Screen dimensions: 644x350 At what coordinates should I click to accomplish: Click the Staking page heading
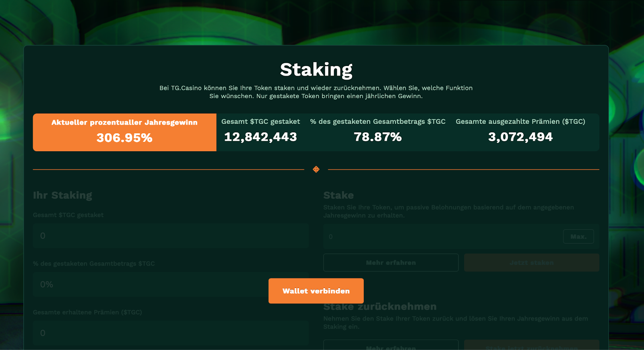tap(316, 70)
